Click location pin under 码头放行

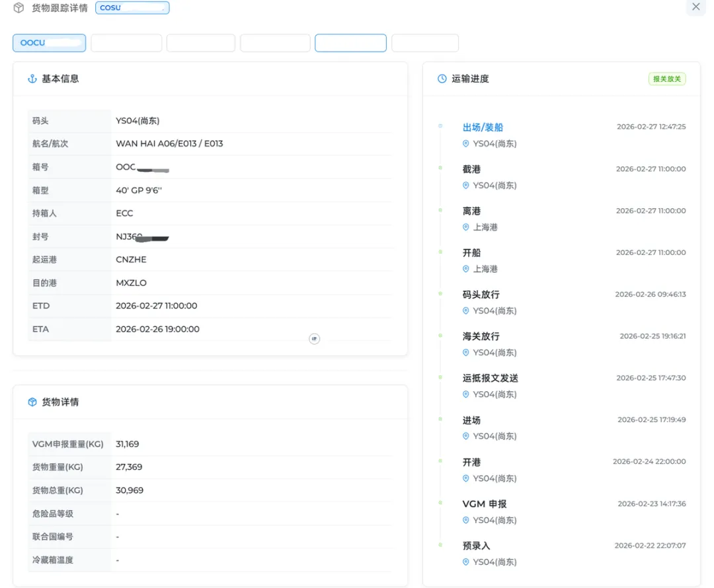pos(466,311)
